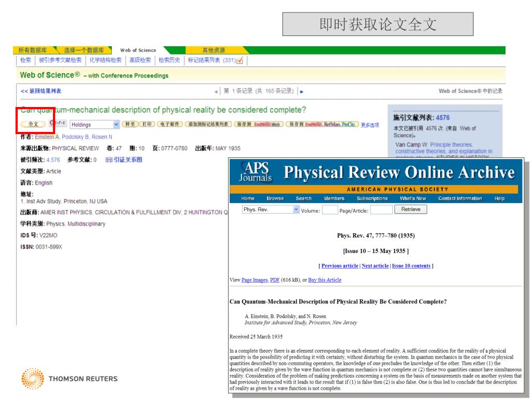The width and height of the screenshot is (532, 399).
Task: Open Search in APS navigation
Action: tap(303, 198)
